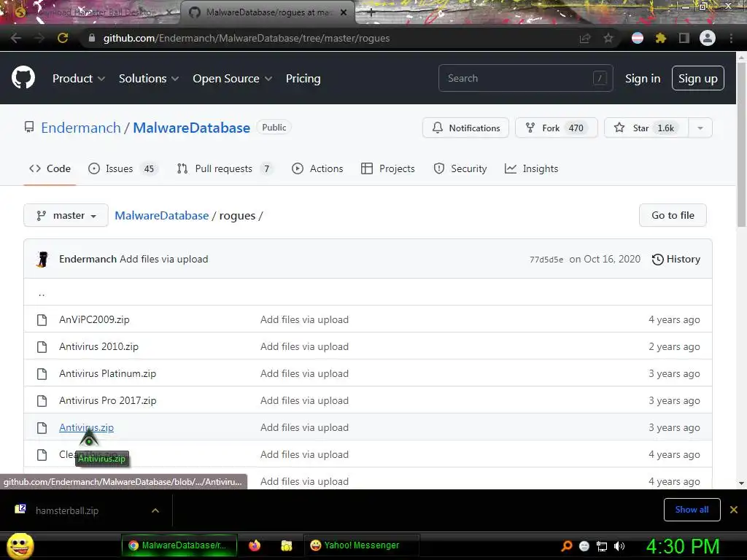
Task: Open the share page icon
Action: 585,38
